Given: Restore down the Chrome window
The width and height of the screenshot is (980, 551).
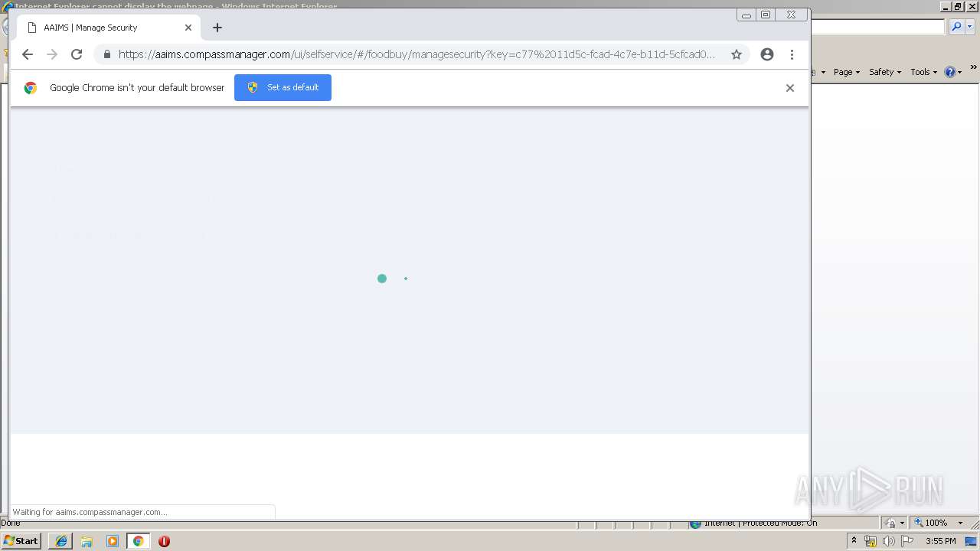Looking at the screenshot, I should click(x=766, y=15).
